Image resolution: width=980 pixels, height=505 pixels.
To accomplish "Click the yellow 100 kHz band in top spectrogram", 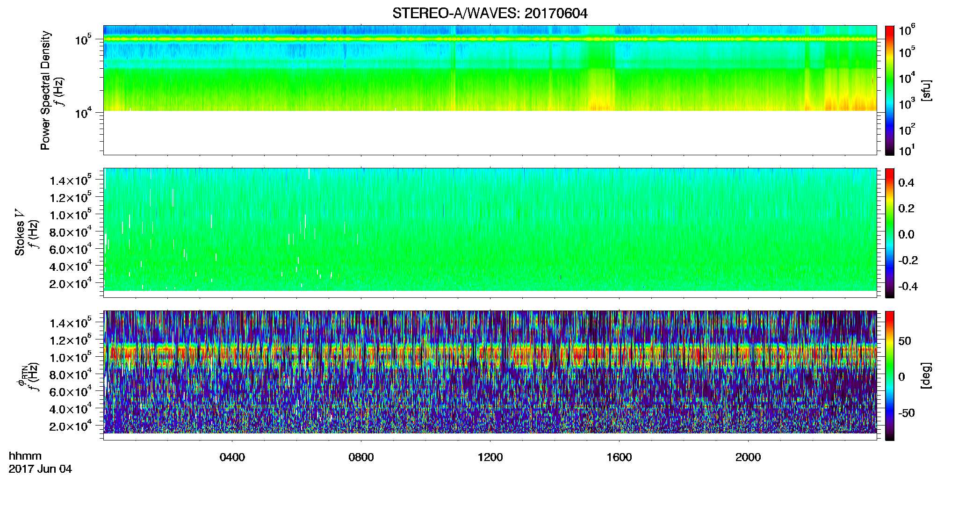I will point(490,39).
